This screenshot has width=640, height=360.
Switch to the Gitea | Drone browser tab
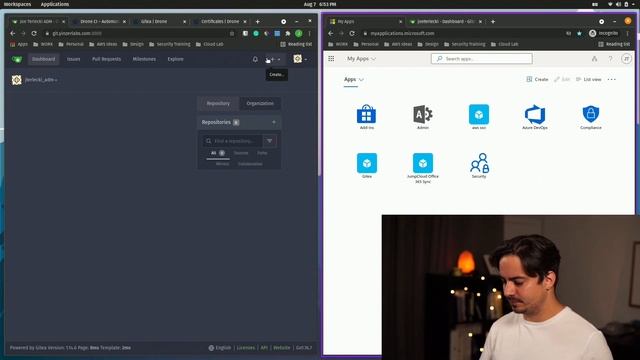158,21
